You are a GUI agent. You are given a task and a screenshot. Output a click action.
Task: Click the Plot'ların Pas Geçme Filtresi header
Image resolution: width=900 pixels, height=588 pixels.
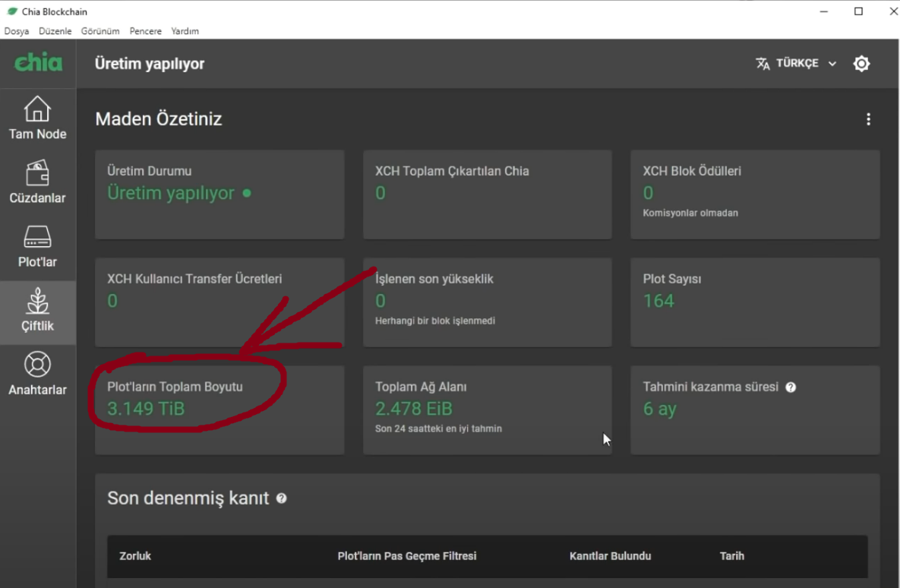pos(407,556)
